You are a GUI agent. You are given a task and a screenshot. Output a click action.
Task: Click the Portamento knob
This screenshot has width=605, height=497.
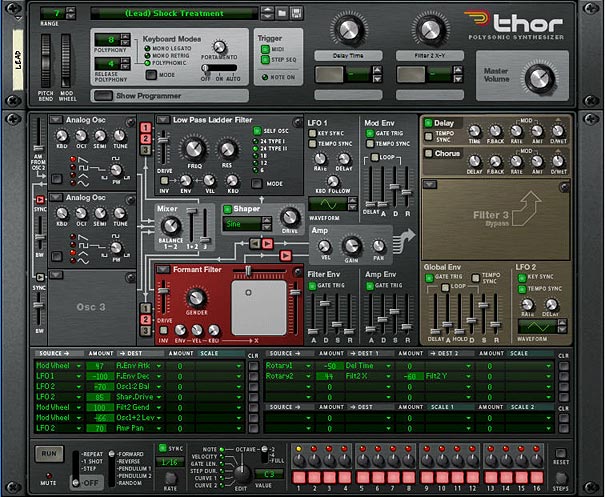pos(220,47)
